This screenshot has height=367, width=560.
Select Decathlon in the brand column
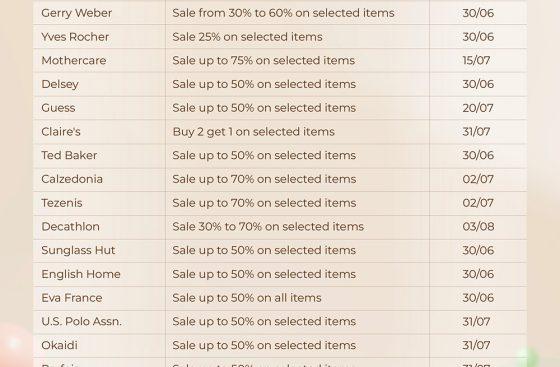coord(70,226)
